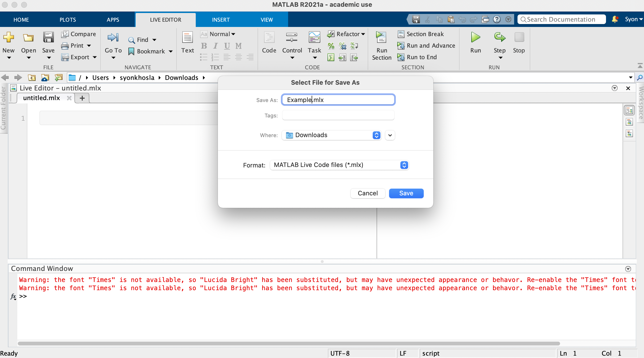Screen dimensions: 644x358
Task: Click the Stop button
Action: point(519,43)
